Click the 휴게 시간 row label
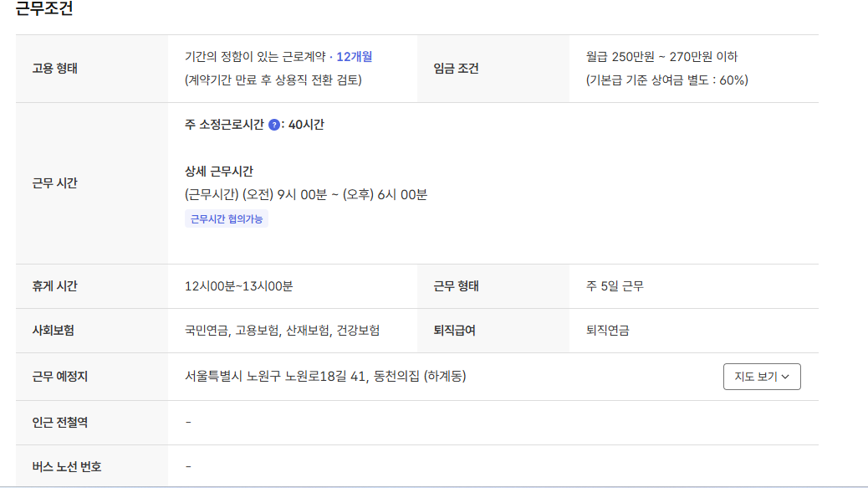The height and width of the screenshot is (488, 868). pos(54,286)
